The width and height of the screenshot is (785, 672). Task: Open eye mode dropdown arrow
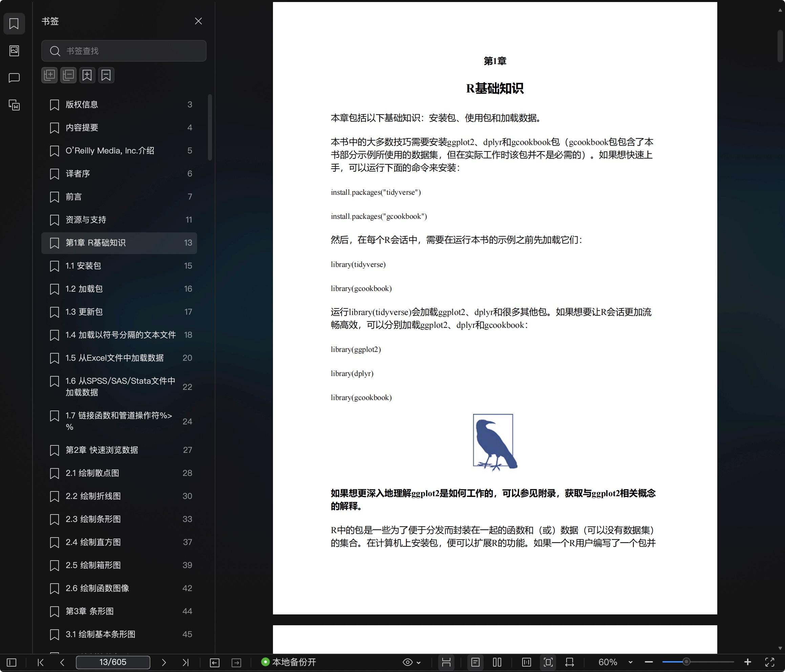[419, 663]
